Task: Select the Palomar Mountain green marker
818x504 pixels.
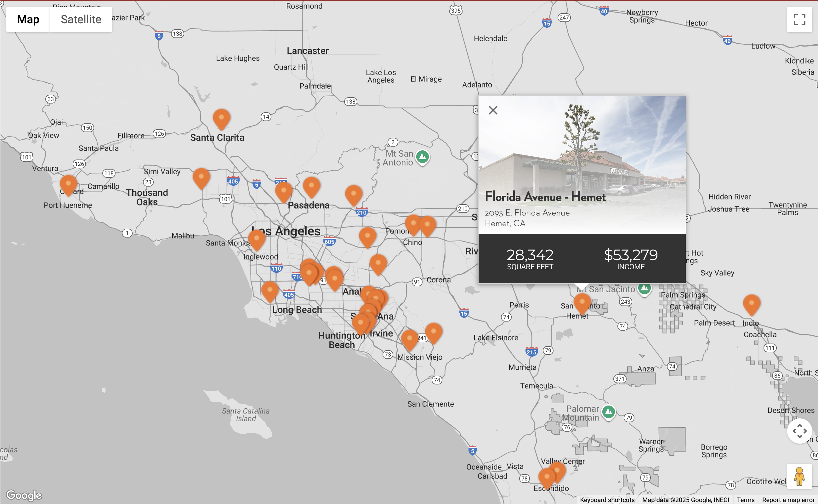Action: pyautogui.click(x=609, y=412)
